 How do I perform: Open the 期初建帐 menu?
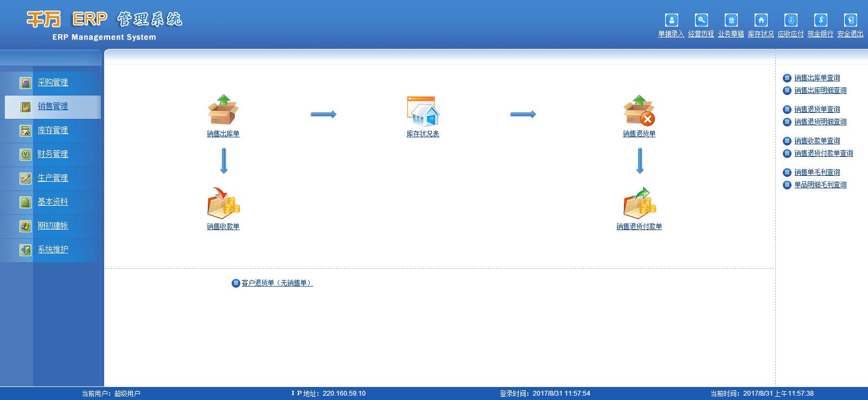pos(53,226)
